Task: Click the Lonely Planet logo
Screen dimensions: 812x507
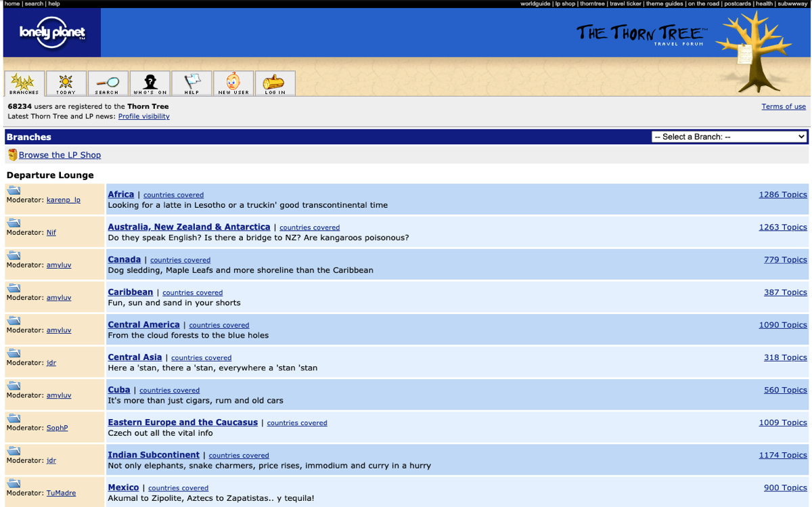Action: coord(52,32)
